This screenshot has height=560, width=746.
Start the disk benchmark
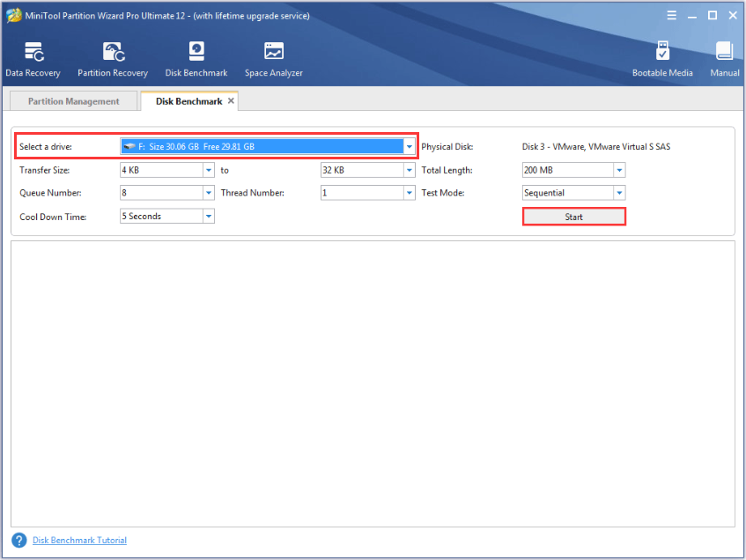(x=573, y=217)
